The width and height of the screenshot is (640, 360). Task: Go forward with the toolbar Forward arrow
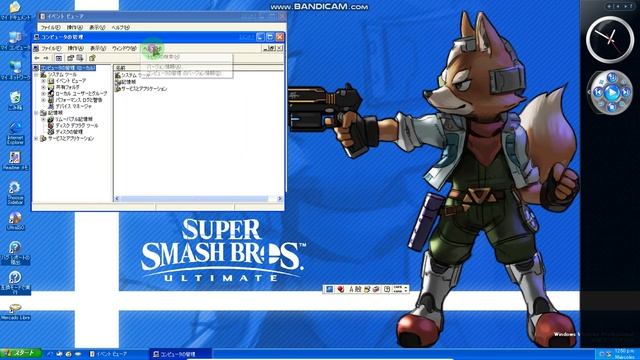click(x=46, y=58)
